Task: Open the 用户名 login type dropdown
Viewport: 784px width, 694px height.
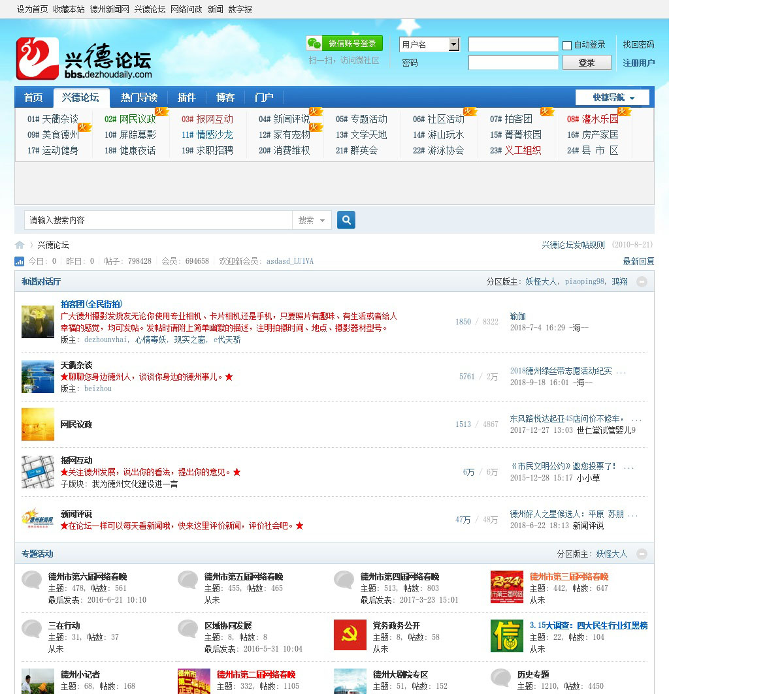Action: [454, 44]
